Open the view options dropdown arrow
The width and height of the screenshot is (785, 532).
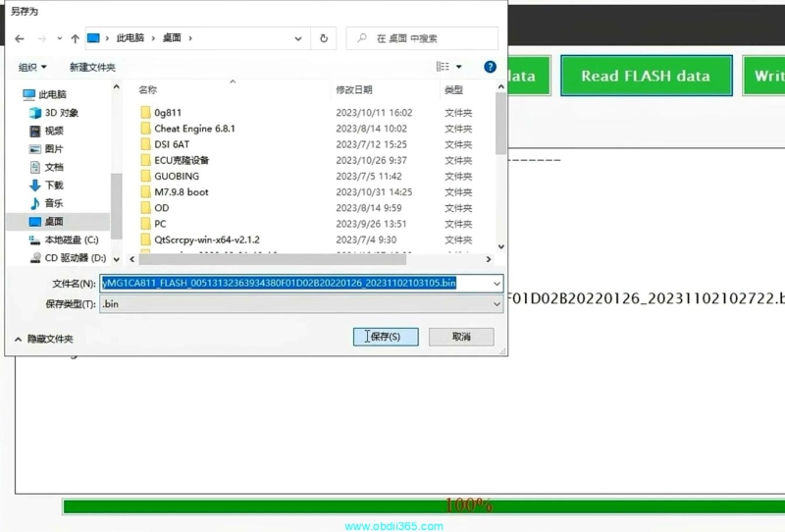pyautogui.click(x=458, y=67)
